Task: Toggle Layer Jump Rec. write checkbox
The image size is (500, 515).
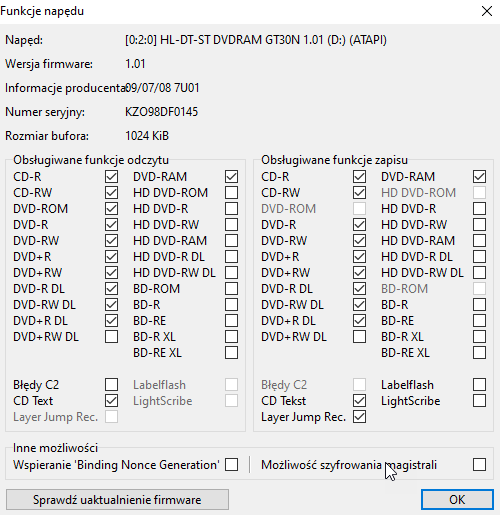Action: point(359,417)
